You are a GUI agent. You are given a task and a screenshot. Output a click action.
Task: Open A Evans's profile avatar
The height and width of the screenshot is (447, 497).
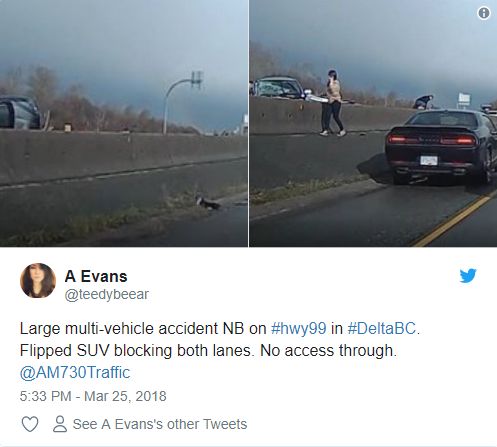38,280
